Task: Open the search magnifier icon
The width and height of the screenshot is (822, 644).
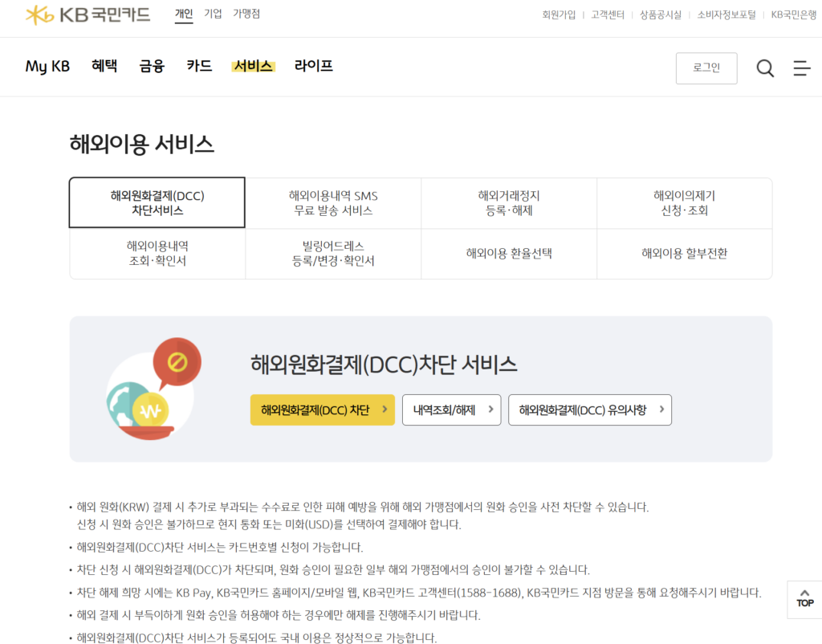Action: 765,68
